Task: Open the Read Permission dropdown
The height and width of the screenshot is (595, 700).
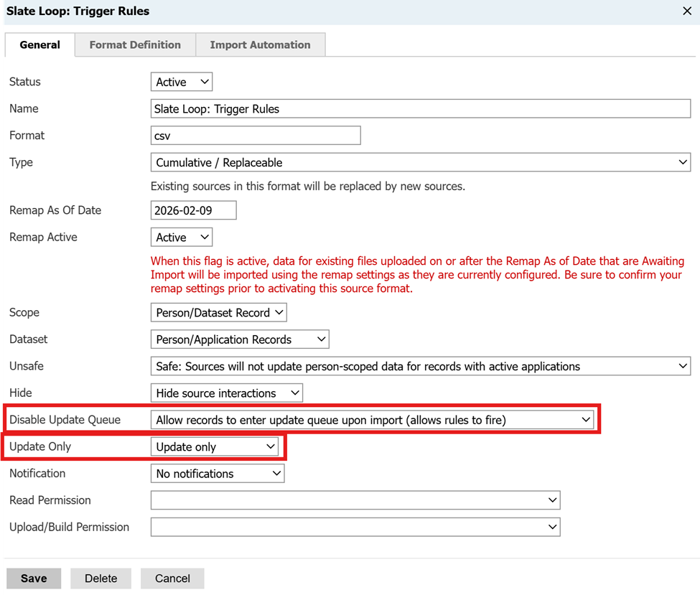Action: pyautogui.click(x=355, y=500)
